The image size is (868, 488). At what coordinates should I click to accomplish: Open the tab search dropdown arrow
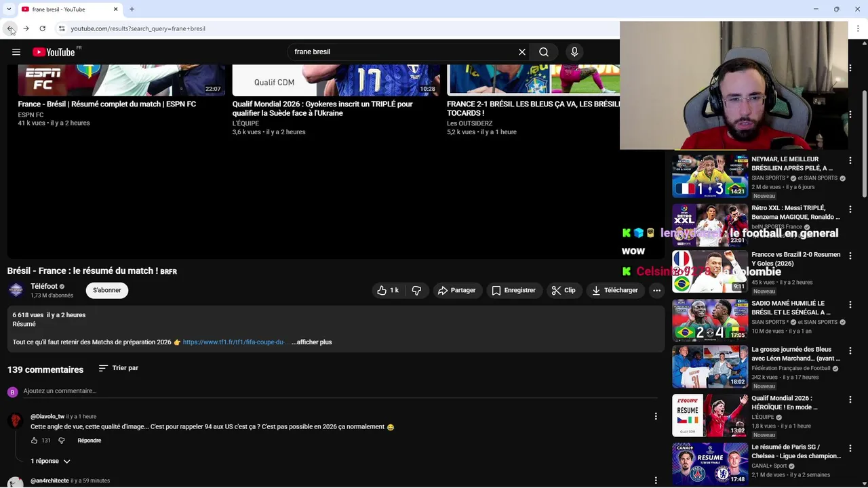pos(9,9)
